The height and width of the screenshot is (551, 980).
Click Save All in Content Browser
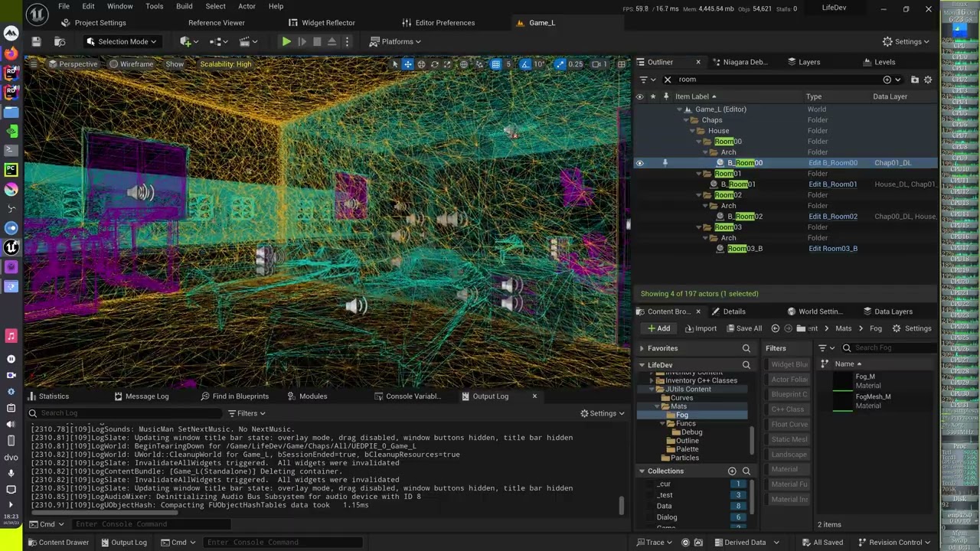click(743, 328)
